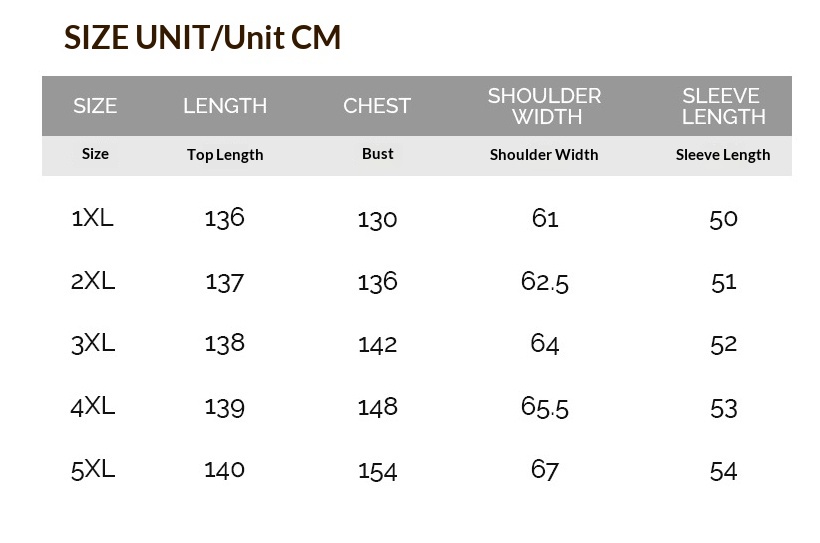Image resolution: width=820 pixels, height=543 pixels.
Task: Click the Bust subheader text
Action: click(378, 154)
